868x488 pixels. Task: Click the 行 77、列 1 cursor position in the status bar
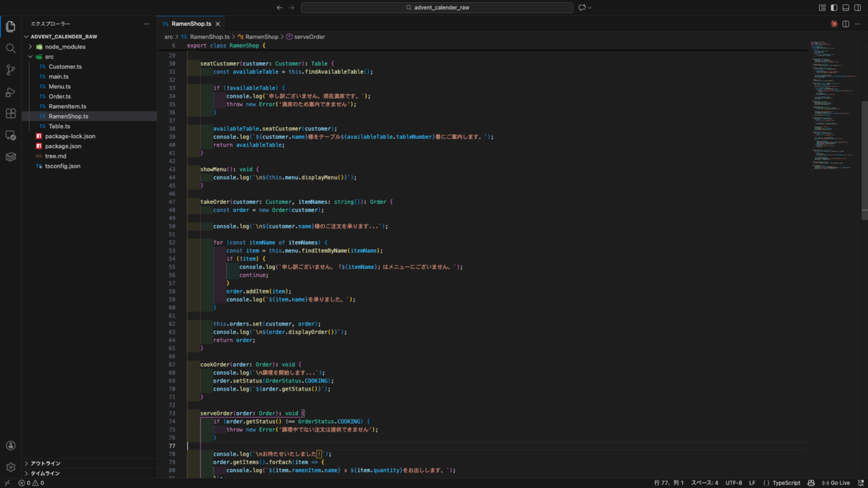click(668, 483)
